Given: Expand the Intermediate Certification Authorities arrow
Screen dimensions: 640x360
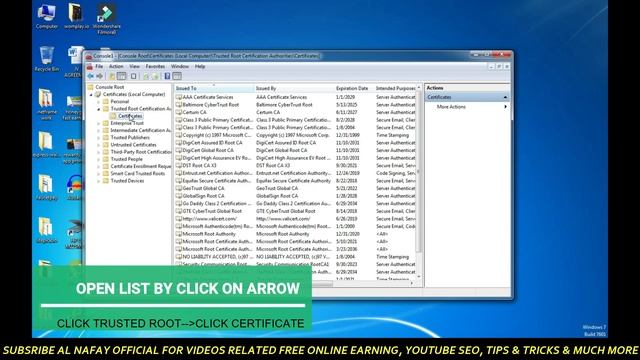Looking at the screenshot, I should tap(99, 131).
